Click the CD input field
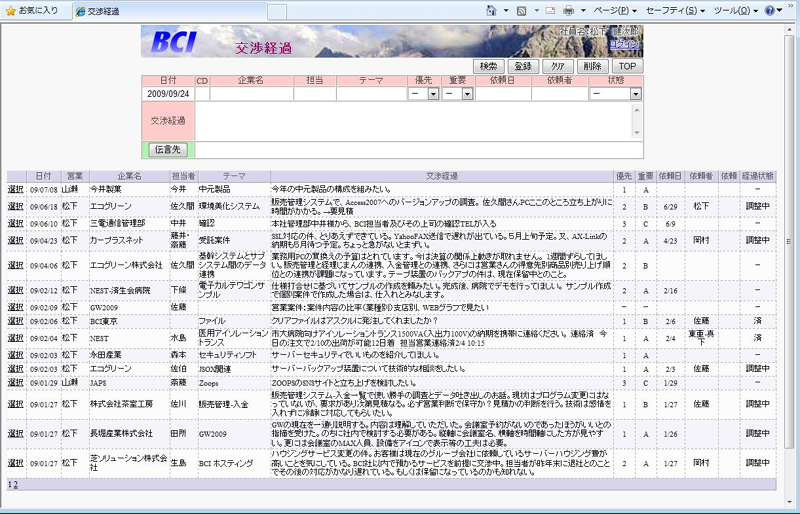 point(202,94)
